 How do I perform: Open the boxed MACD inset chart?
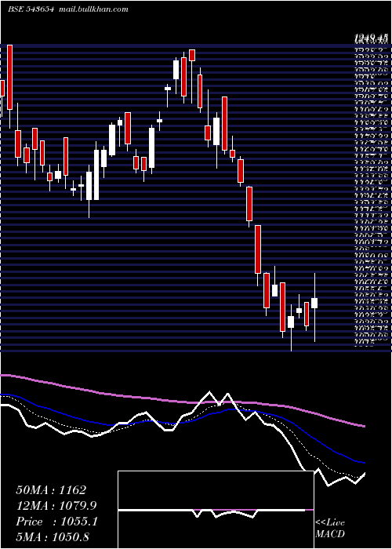point(216,510)
